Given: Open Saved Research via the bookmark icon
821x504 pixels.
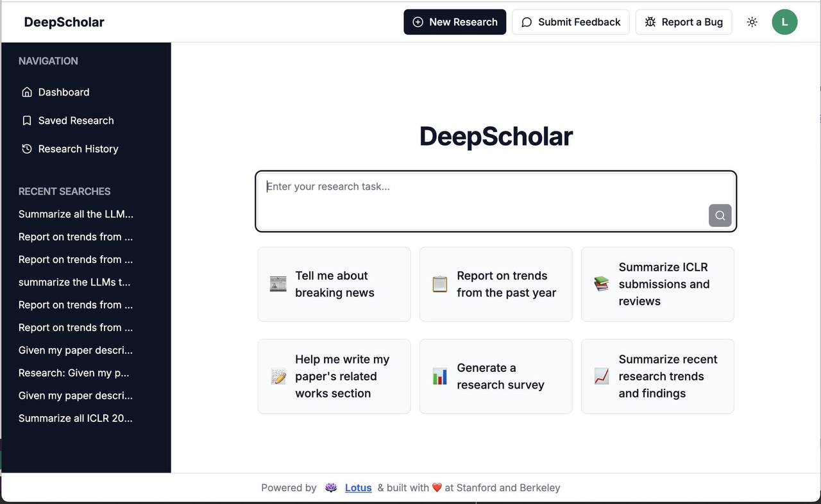Looking at the screenshot, I should tap(26, 120).
